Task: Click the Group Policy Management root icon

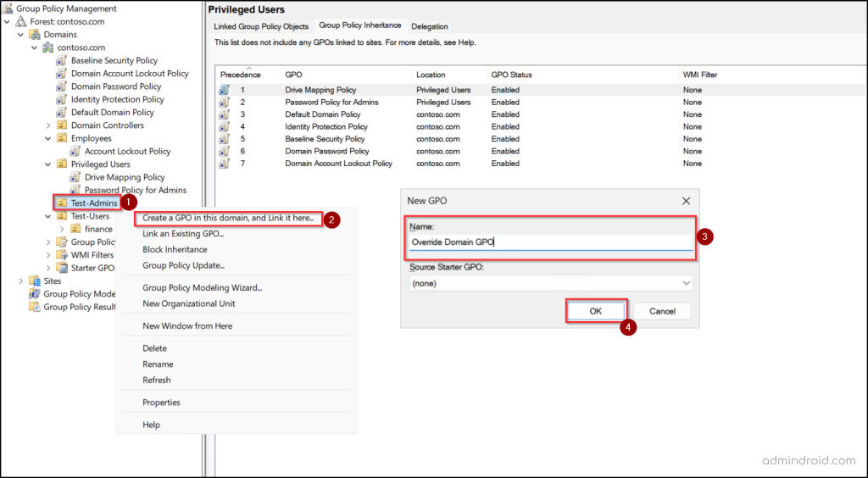Action: [x=8, y=8]
